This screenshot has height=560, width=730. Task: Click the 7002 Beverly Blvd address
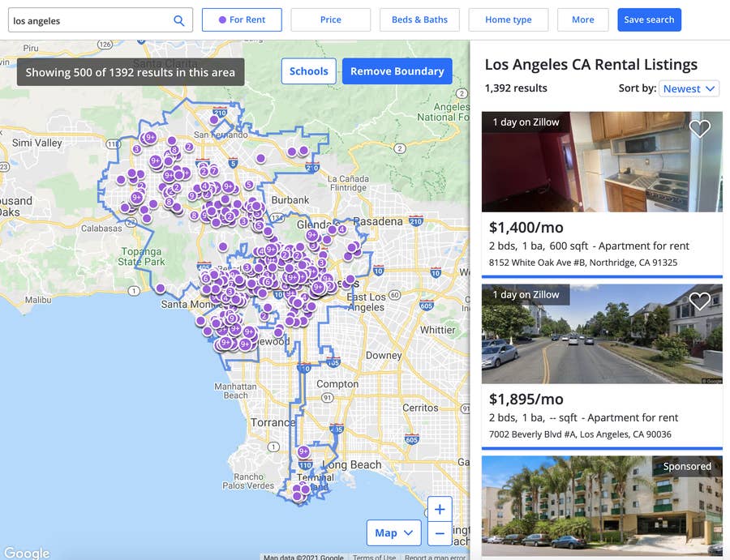tap(580, 434)
